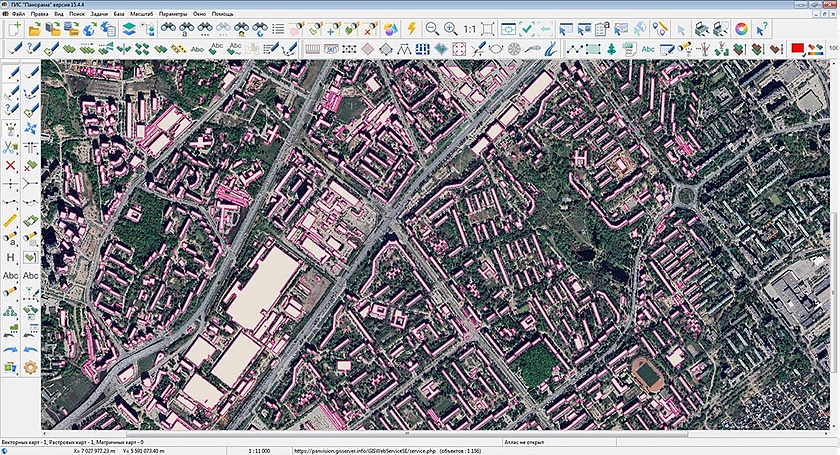Open map file with folder icon

point(35,29)
